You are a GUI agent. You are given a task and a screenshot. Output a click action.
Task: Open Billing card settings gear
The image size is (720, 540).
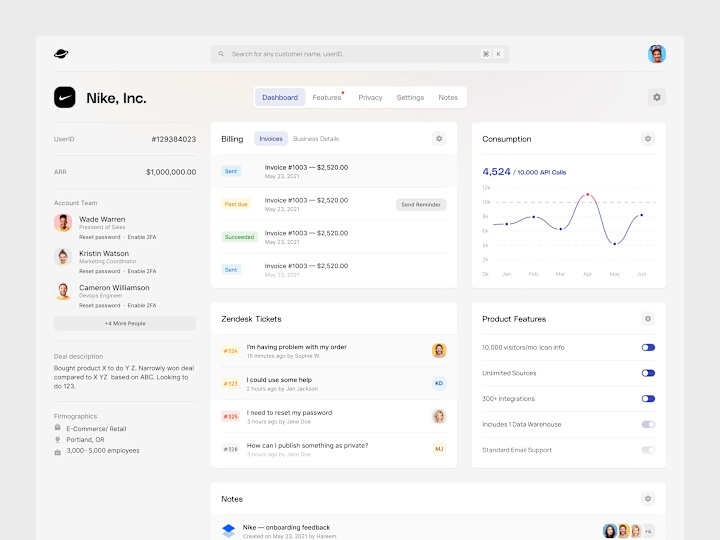[x=439, y=139]
